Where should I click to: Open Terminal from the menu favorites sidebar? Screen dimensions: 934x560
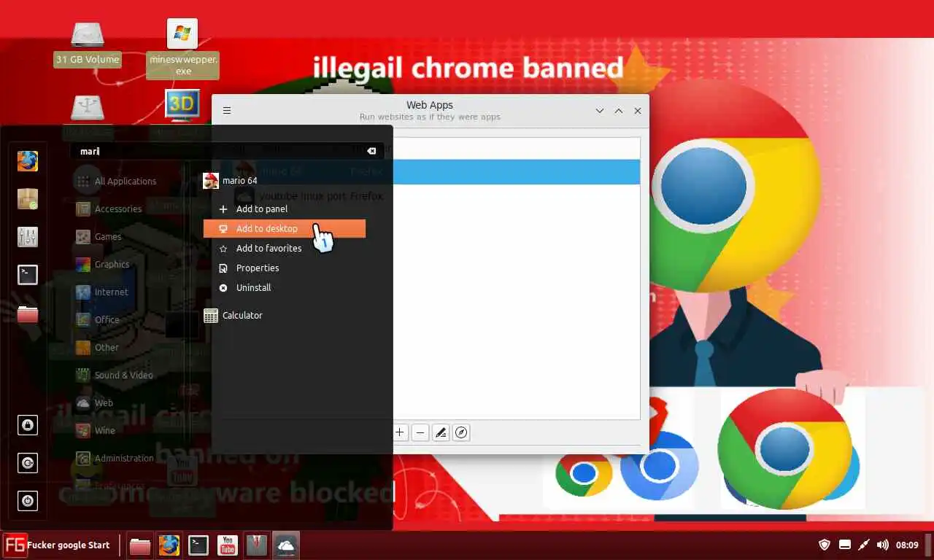coord(28,275)
